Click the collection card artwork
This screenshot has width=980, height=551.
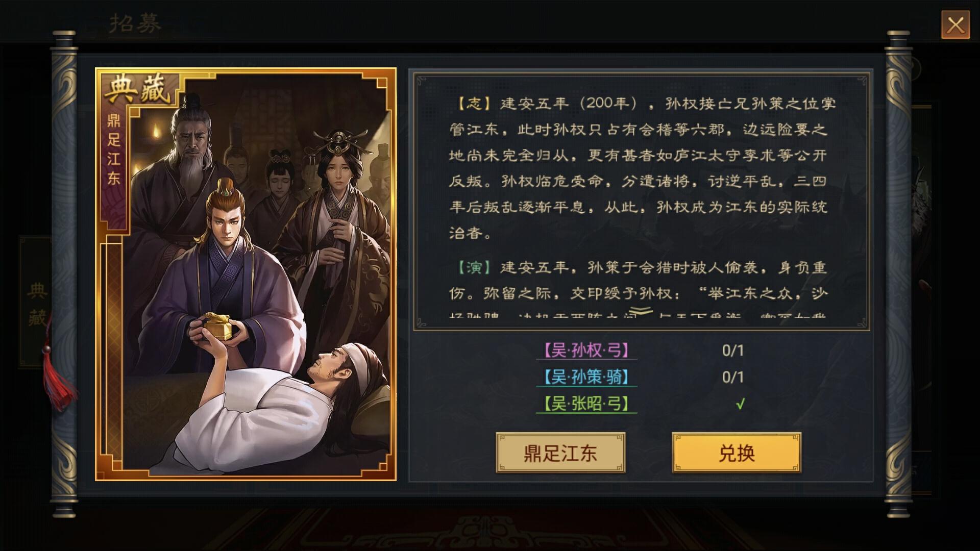pos(246,274)
